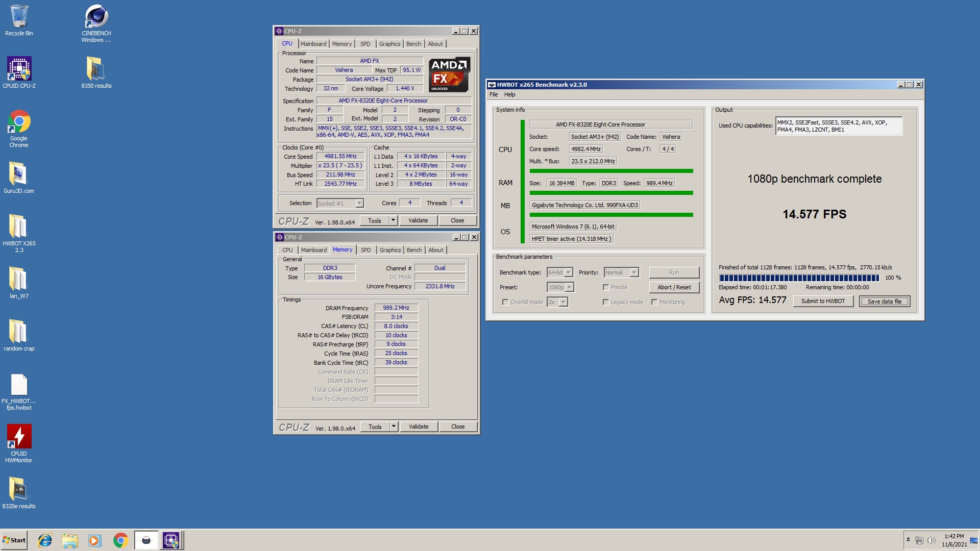Open the Socket #1 selection dropdown
980x551 pixels.
(340, 203)
